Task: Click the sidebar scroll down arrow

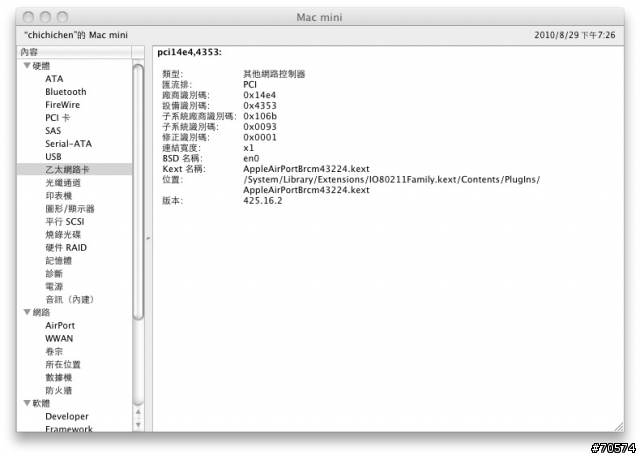Action: [x=138, y=425]
